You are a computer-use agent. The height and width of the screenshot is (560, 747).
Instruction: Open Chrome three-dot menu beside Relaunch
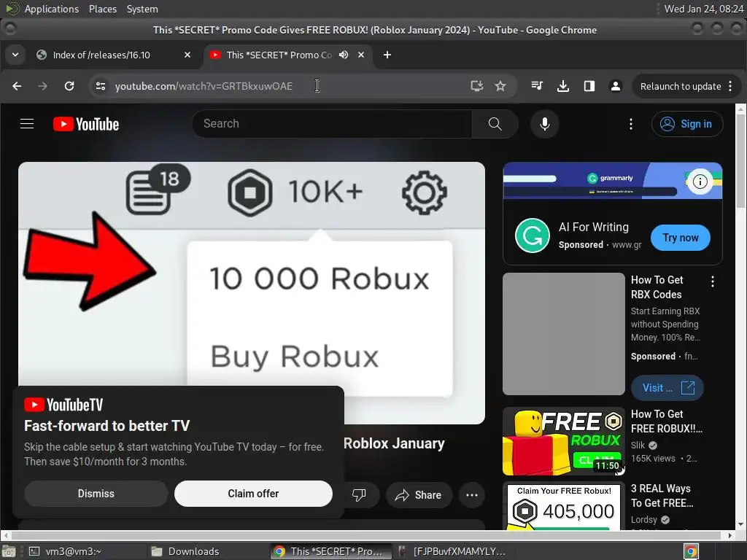point(730,86)
